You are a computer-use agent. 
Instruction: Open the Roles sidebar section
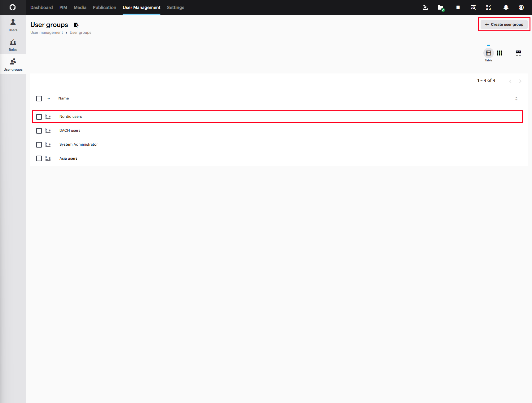pyautogui.click(x=13, y=45)
